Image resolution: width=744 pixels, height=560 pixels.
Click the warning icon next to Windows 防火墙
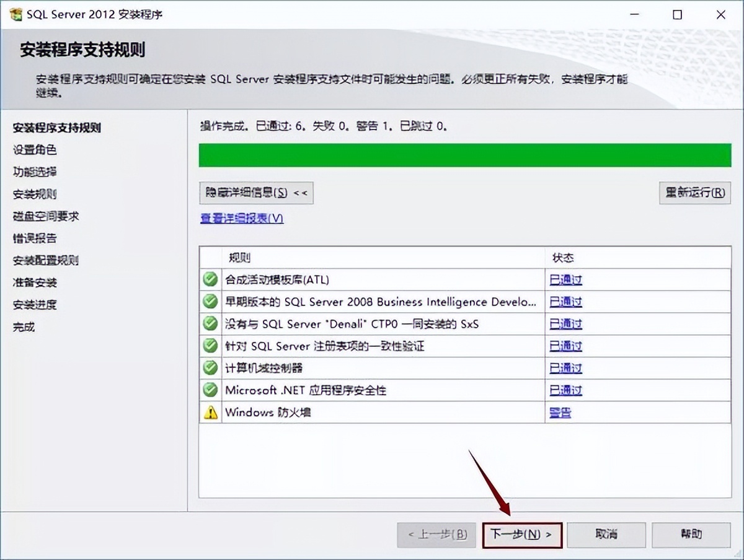(210, 412)
